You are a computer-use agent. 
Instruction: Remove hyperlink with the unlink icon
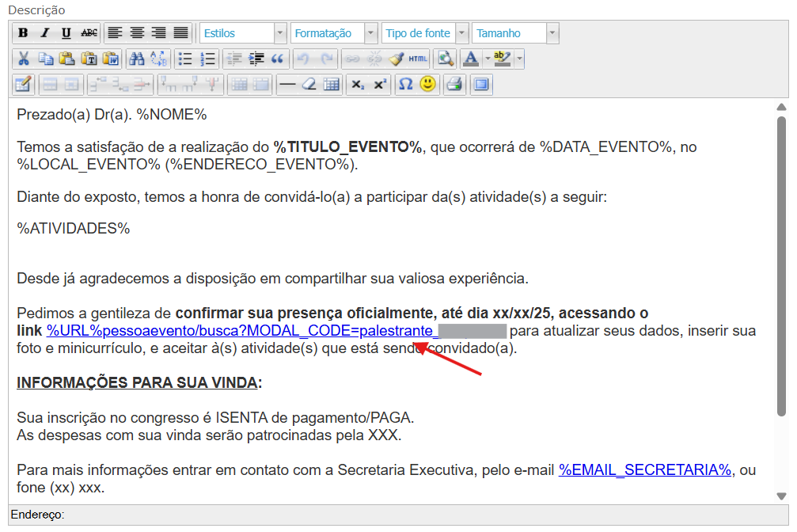[x=374, y=59]
